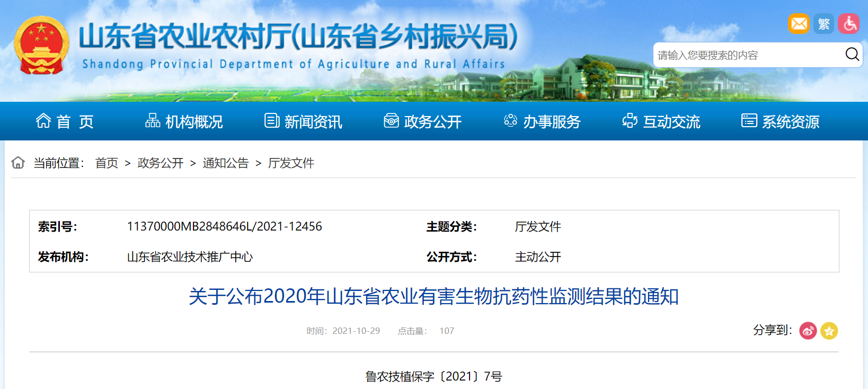Open the 首页 navigation menu item
Viewport: 868px width, 389px height.
pos(75,122)
